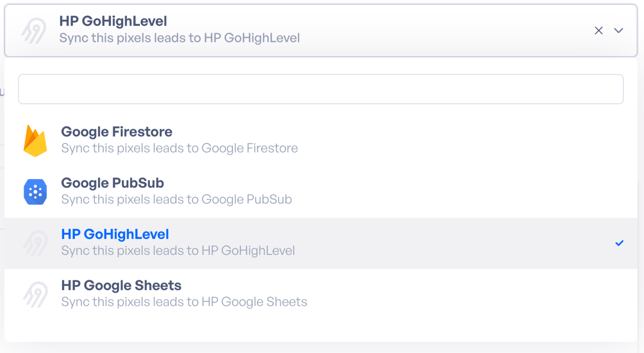
Task: Click 'Sync this pixels leads to Google PubSub'
Action: click(x=176, y=199)
